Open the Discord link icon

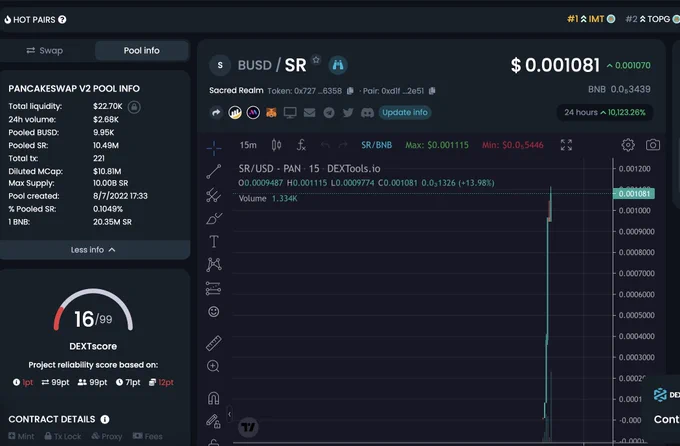click(x=367, y=113)
